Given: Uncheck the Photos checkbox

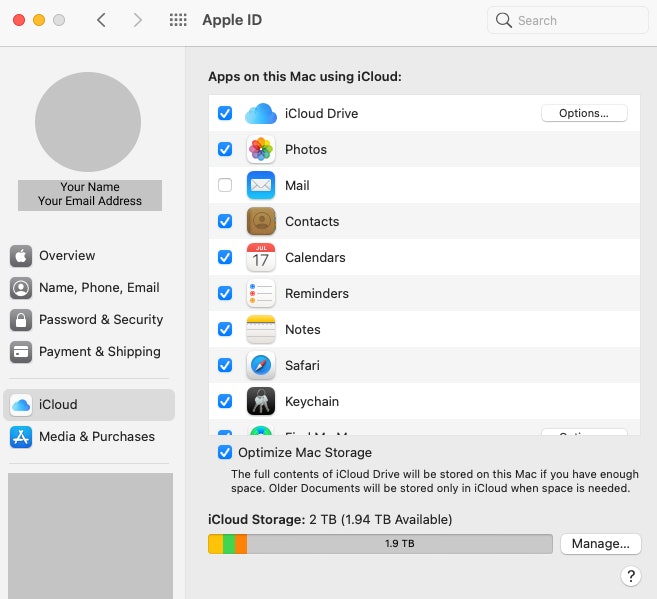Looking at the screenshot, I should 225,149.
